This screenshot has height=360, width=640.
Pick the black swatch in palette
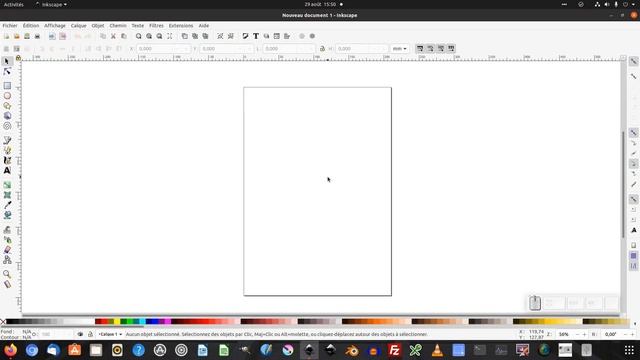[x=9, y=322]
